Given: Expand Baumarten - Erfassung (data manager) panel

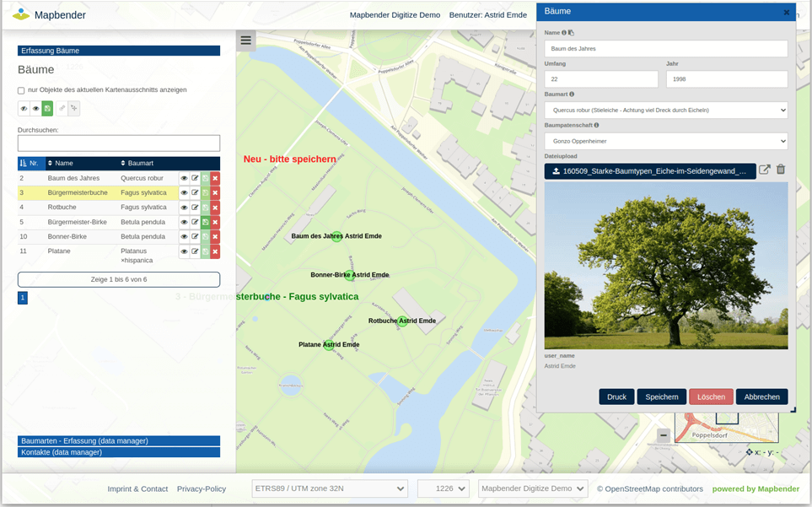Looking at the screenshot, I should [x=118, y=440].
